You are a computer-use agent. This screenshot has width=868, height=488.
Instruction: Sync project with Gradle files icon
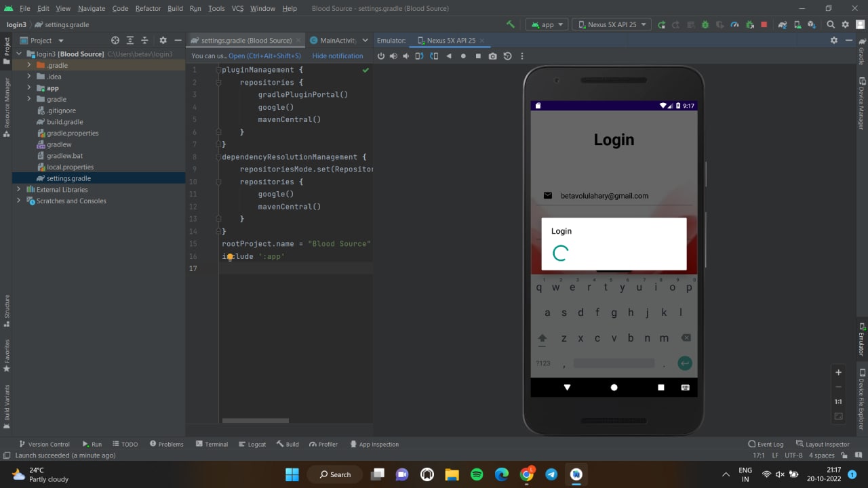pyautogui.click(x=783, y=24)
